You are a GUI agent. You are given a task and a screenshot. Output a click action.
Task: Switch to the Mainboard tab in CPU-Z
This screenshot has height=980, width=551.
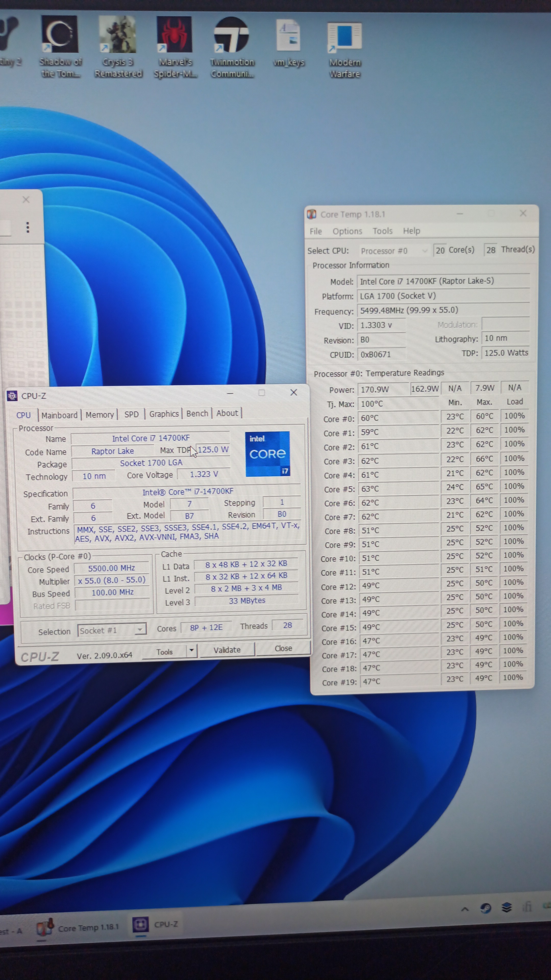59,415
